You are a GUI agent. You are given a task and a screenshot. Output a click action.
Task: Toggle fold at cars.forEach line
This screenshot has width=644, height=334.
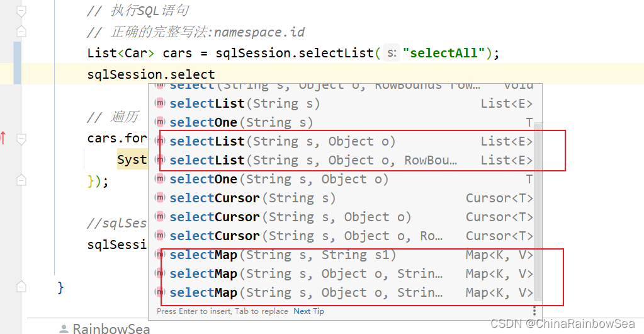tap(21, 138)
